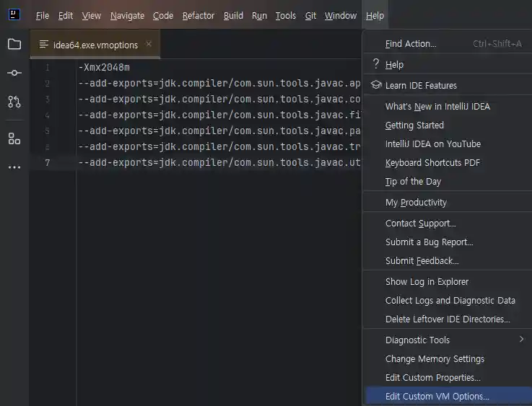Open the Edit menu
The height and width of the screenshot is (406, 532).
click(66, 16)
